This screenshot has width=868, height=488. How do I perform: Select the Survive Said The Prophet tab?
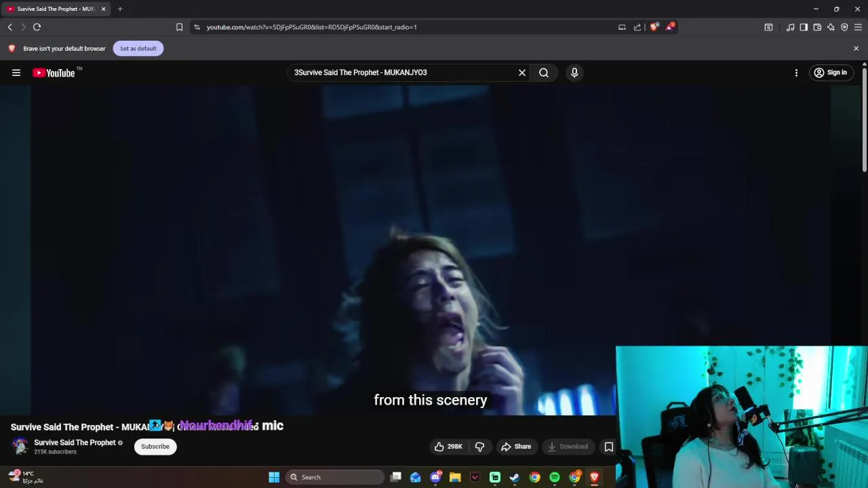[54, 9]
